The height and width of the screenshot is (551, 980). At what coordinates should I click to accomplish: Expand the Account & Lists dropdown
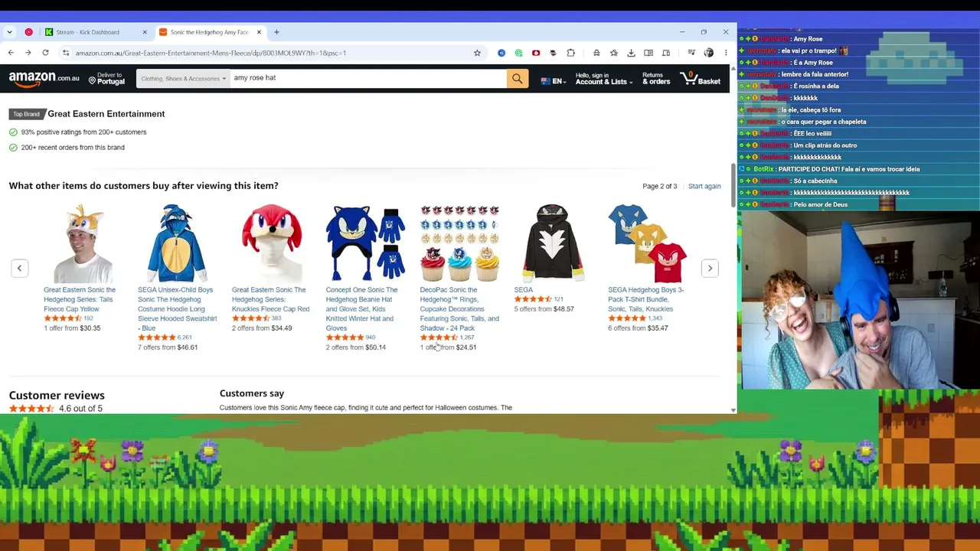604,78
